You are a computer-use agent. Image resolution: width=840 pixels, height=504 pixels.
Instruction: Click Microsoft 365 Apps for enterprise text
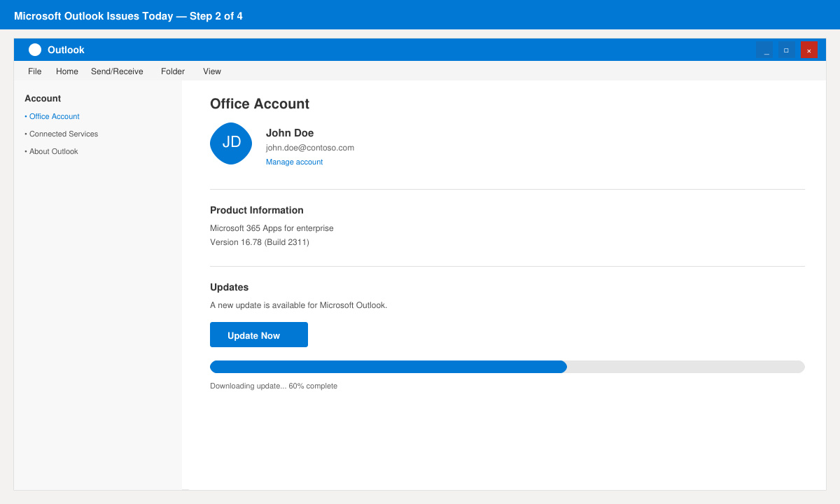[x=272, y=228]
